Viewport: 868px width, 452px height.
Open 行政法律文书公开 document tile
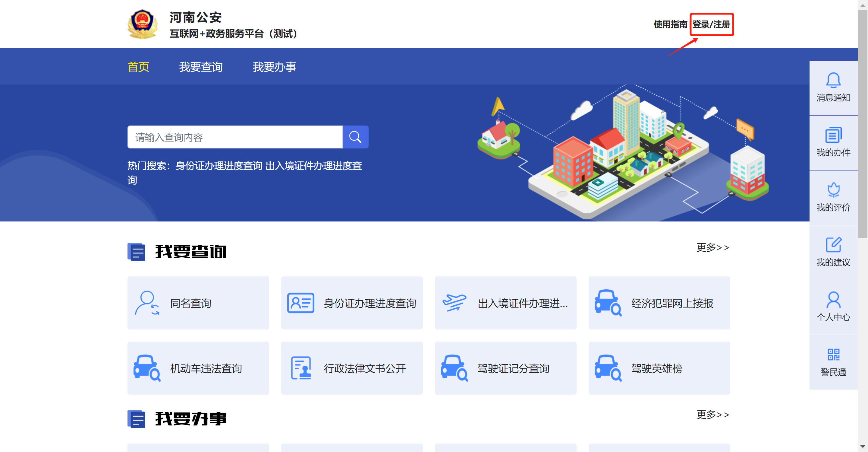[x=352, y=368]
